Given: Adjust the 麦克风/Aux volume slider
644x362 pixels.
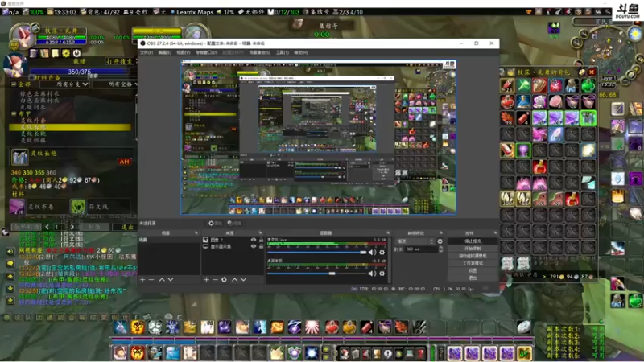Looking at the screenshot, I should click(x=316, y=253).
